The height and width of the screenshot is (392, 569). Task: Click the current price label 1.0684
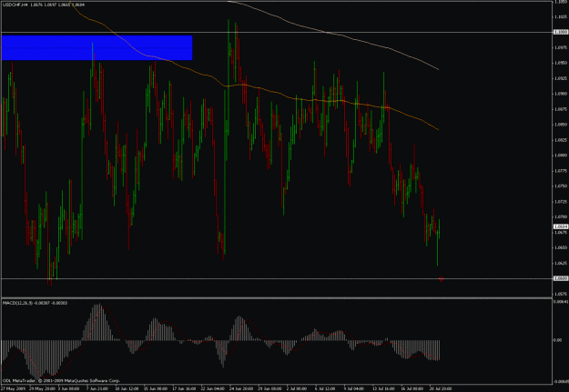(560, 226)
